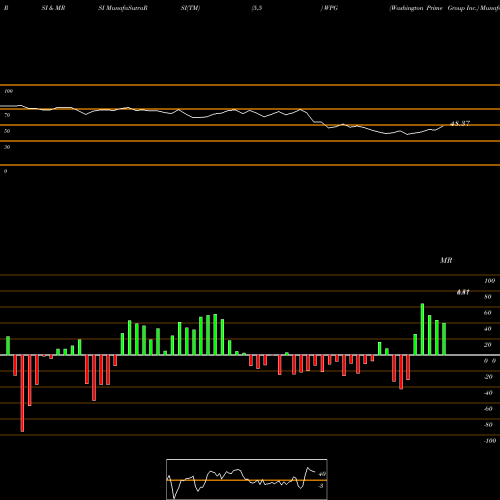This screenshot has height=500, width=500.
Task: Click the SI MunafaSutraR header text
Action: tap(123, 8)
